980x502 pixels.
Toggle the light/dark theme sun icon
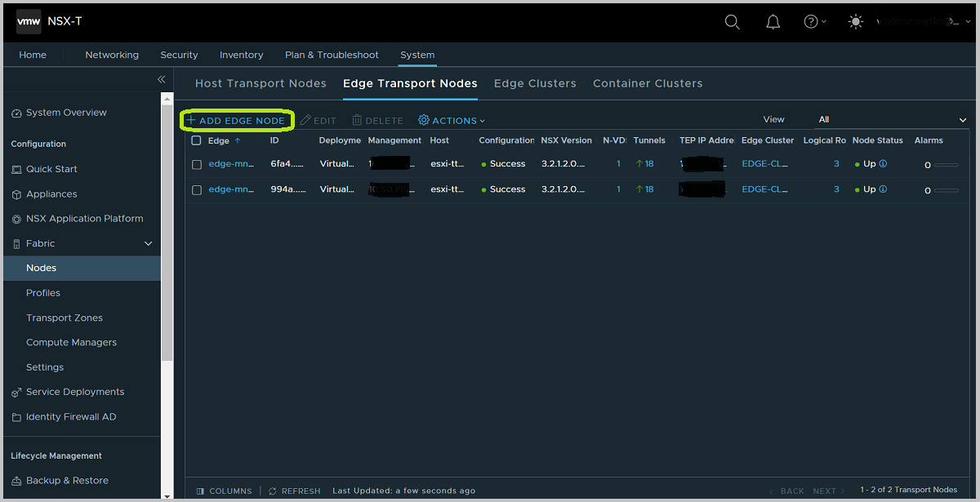tap(855, 21)
